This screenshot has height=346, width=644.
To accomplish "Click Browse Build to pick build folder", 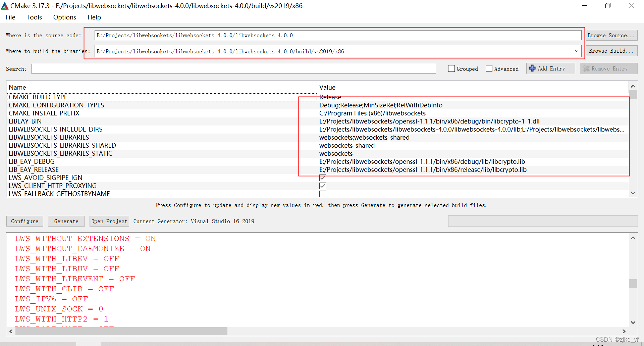I will coord(611,51).
